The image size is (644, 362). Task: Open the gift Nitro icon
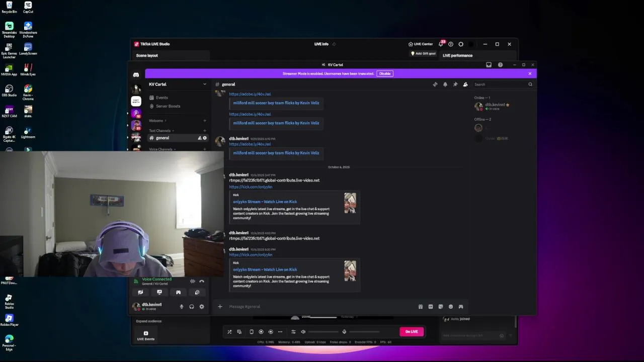click(x=421, y=307)
